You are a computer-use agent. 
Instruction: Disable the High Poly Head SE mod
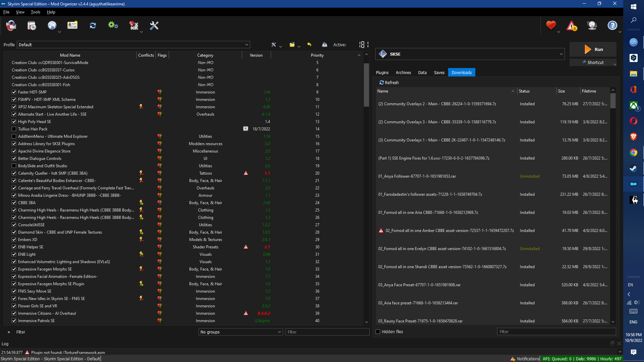point(14,122)
